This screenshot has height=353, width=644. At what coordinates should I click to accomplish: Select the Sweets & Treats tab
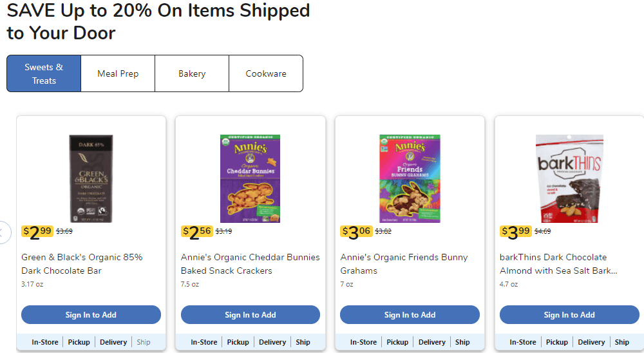(x=44, y=73)
